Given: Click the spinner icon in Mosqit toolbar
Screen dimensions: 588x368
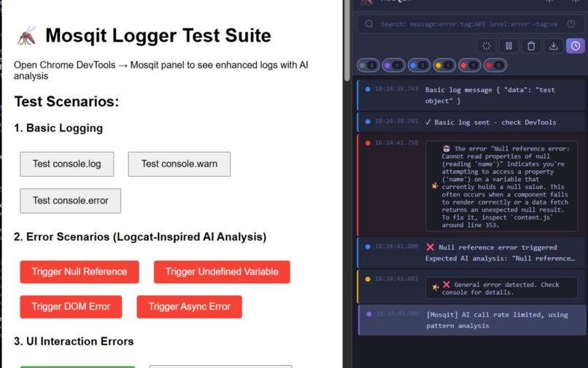Looking at the screenshot, I should [x=487, y=46].
